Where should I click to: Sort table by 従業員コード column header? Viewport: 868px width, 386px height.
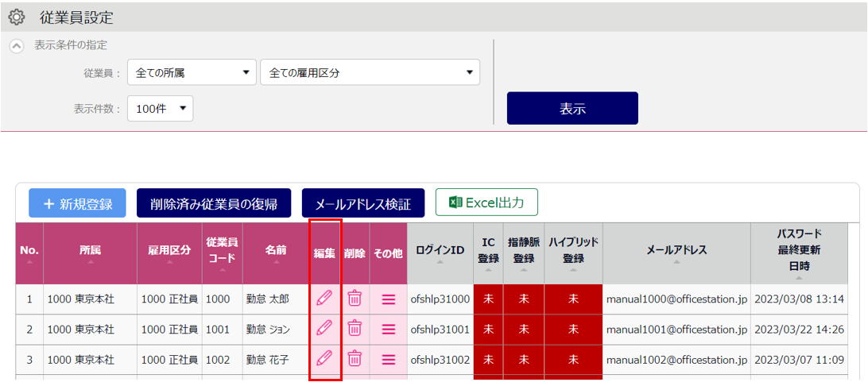(222, 253)
